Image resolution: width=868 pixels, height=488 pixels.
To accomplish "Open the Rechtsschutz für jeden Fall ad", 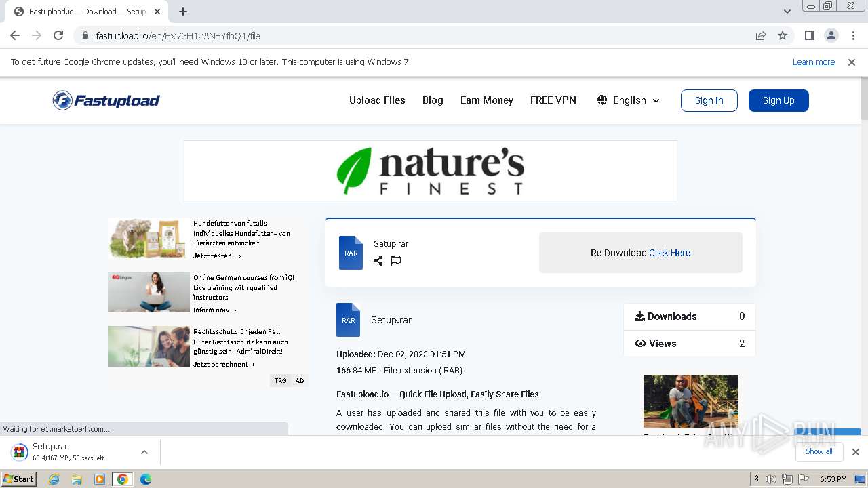I will click(241, 342).
